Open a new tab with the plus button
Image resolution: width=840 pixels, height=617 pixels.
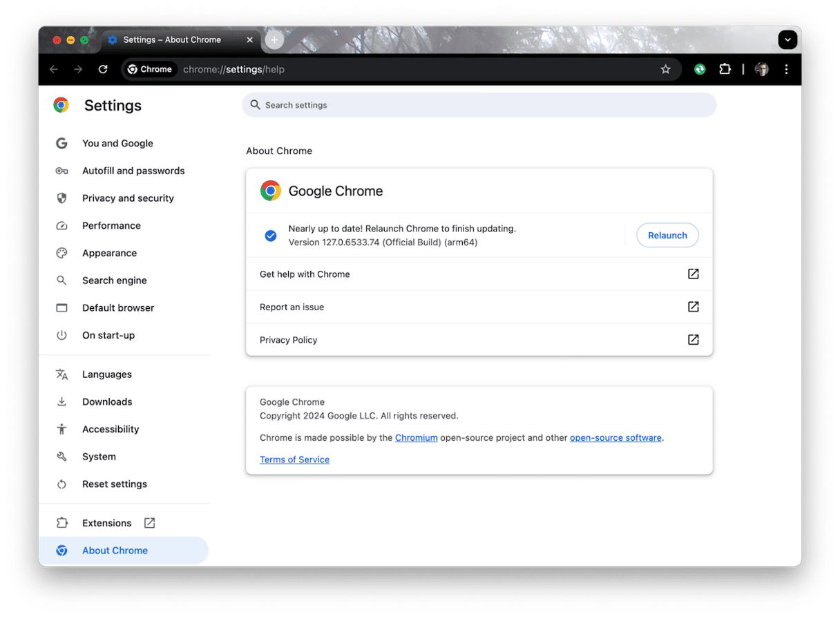point(274,40)
